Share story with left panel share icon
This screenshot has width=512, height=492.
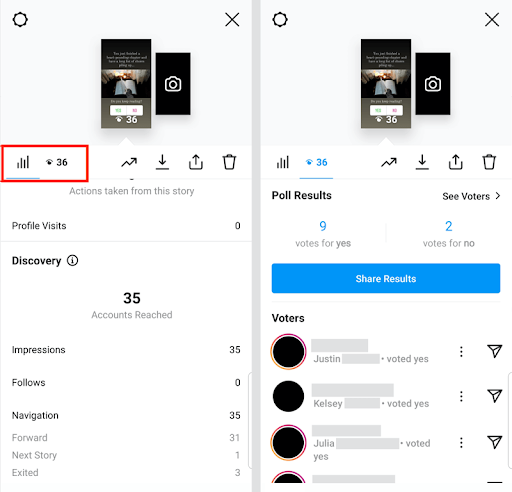[x=196, y=162]
